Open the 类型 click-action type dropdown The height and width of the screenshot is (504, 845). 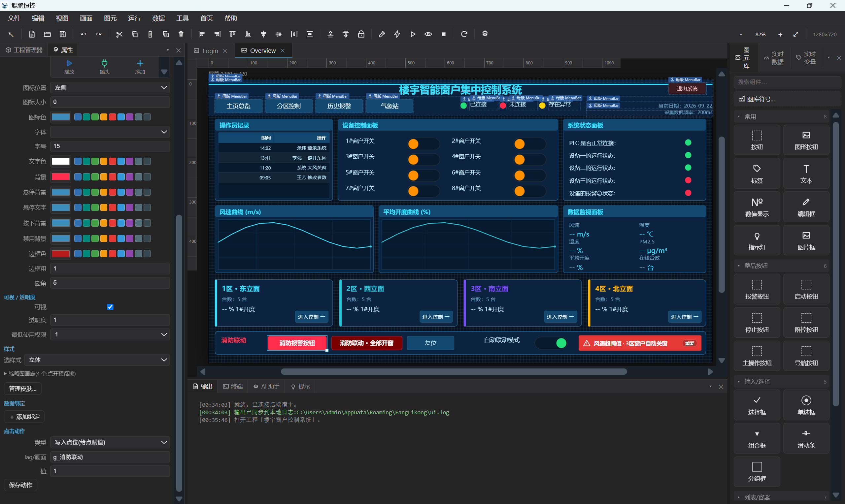110,442
